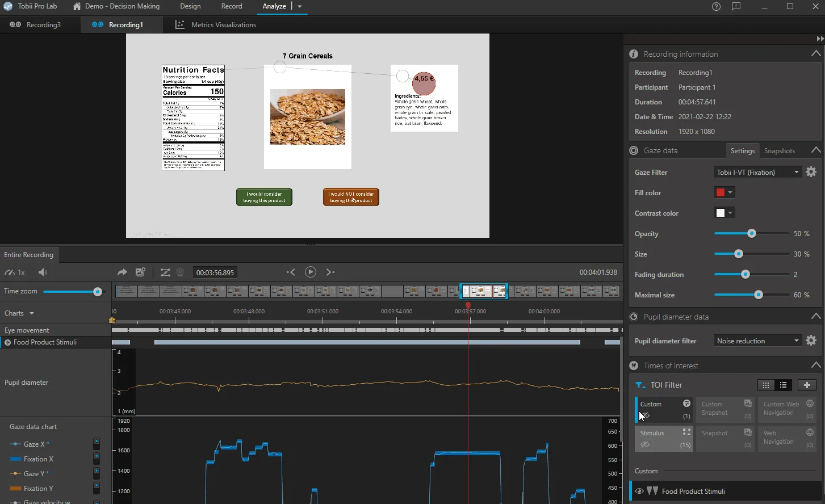Screen dimensions: 825x504
Task: Step to the previous frame
Action: pyautogui.click(x=291, y=272)
